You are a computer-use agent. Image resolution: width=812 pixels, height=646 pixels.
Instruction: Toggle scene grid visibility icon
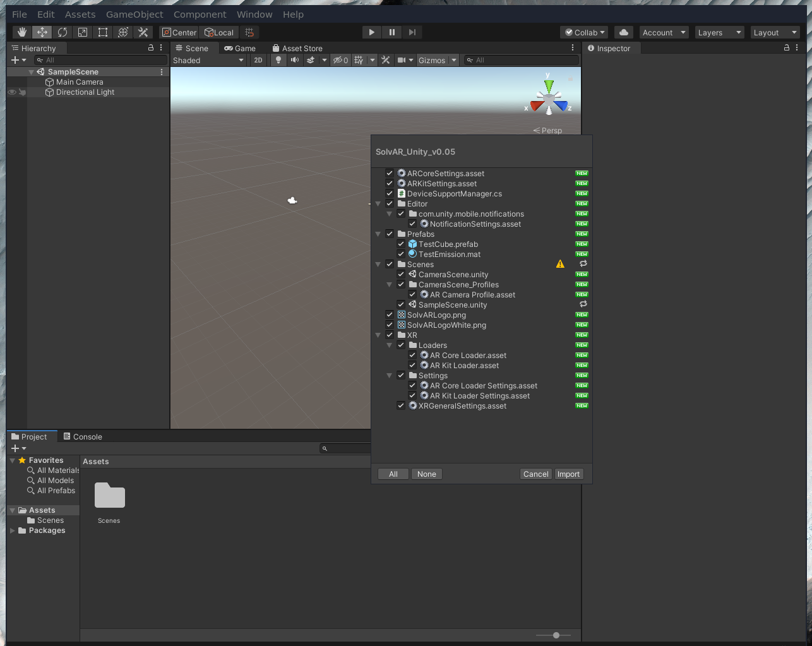pyautogui.click(x=359, y=60)
